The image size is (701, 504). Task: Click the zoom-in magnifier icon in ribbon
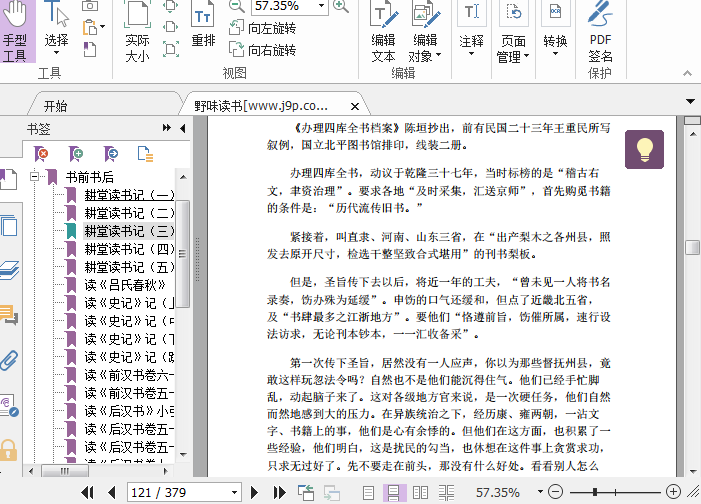pyautogui.click(x=341, y=6)
